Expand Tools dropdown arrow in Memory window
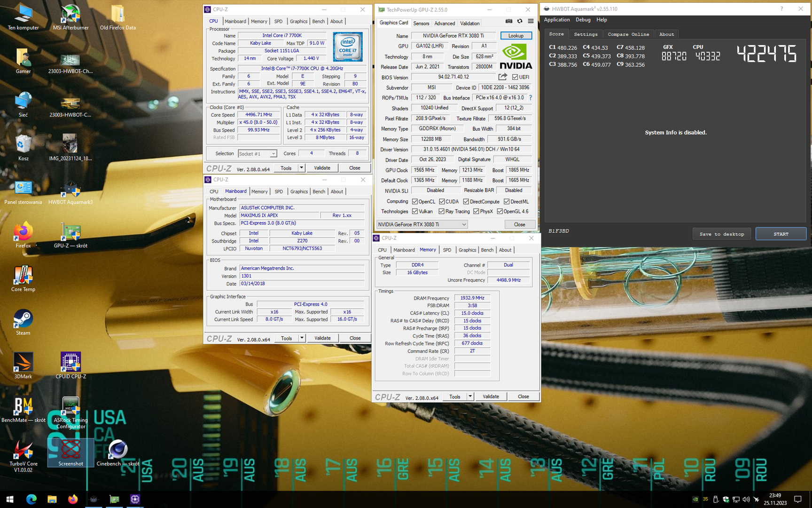Image resolution: width=812 pixels, height=508 pixels. (x=470, y=396)
